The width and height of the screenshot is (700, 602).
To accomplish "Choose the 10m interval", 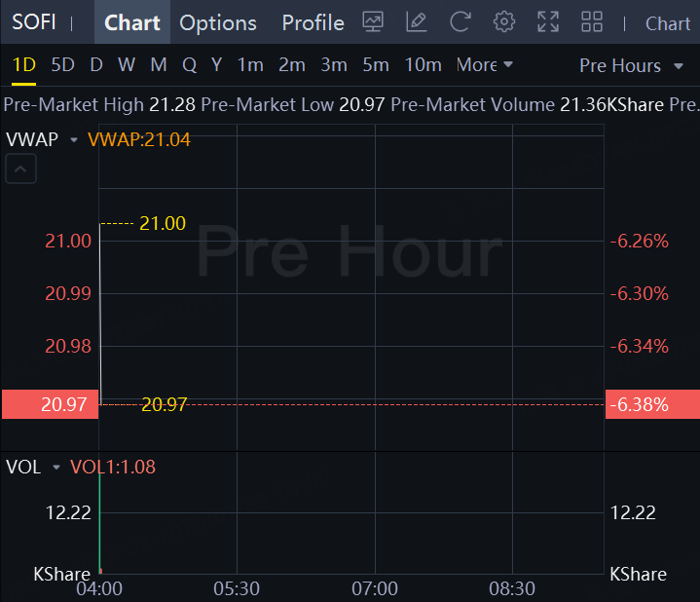I will 423,65.
